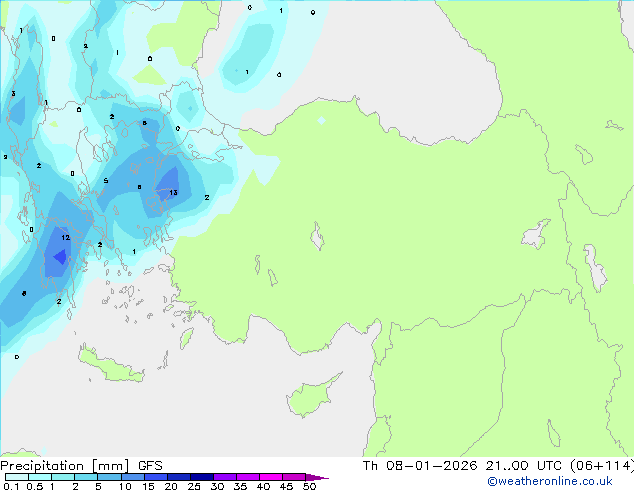Select the '45' legend scale label
This screenshot has height=490, width=634.
tap(287, 486)
